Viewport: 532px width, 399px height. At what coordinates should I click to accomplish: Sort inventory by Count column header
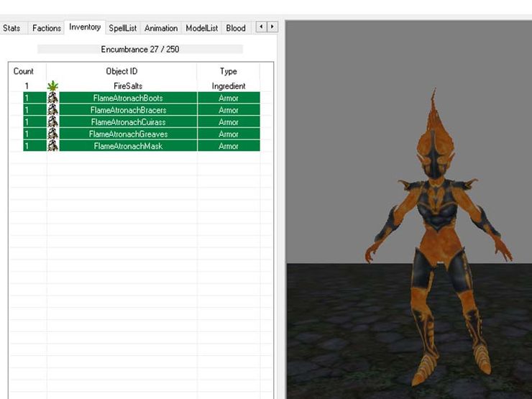(x=24, y=71)
